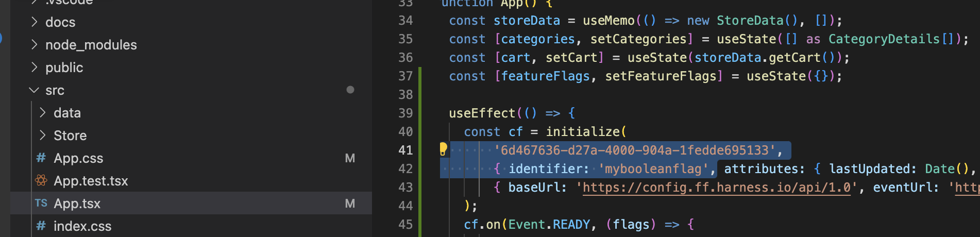Open the index.css file
The height and width of the screenshot is (237, 980).
[x=82, y=226]
